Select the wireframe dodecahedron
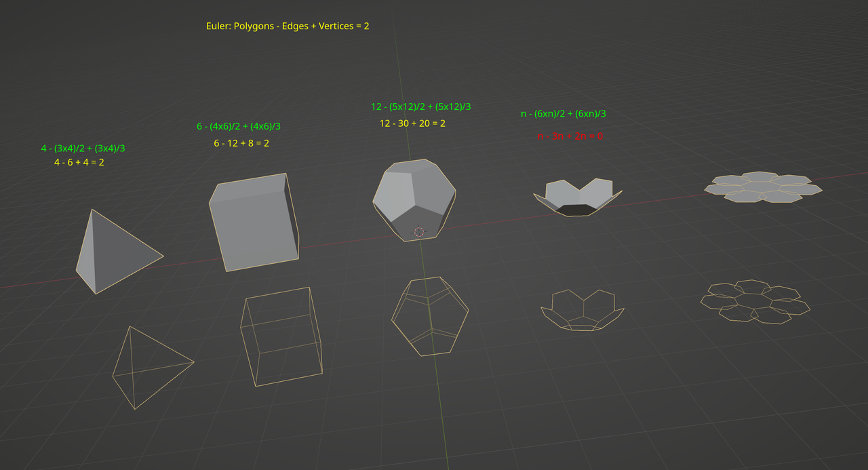 point(430,315)
